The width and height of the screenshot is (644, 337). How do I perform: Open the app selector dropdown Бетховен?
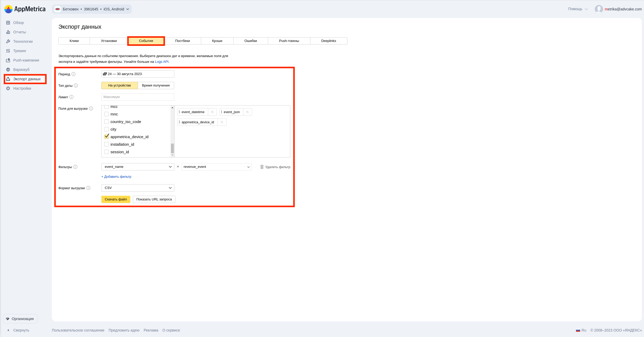pos(92,9)
